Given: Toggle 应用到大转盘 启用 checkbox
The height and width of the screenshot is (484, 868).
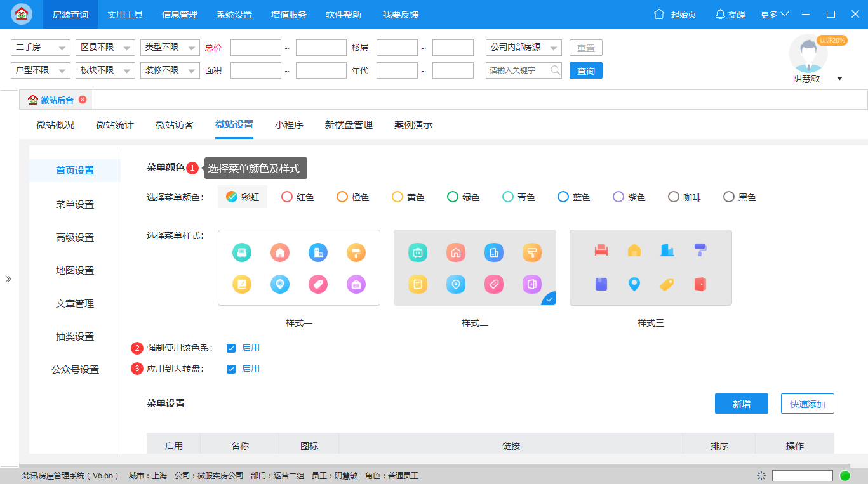Looking at the screenshot, I should point(231,369).
